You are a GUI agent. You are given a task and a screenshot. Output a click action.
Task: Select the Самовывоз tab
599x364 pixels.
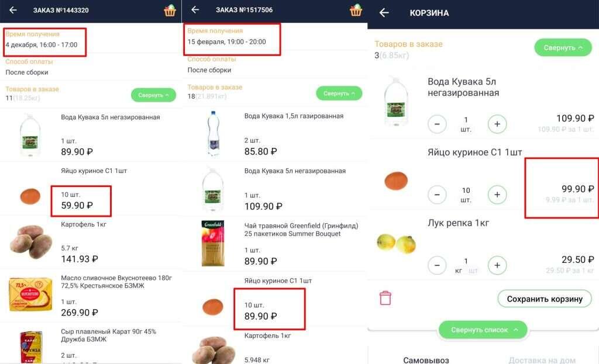[x=426, y=360]
